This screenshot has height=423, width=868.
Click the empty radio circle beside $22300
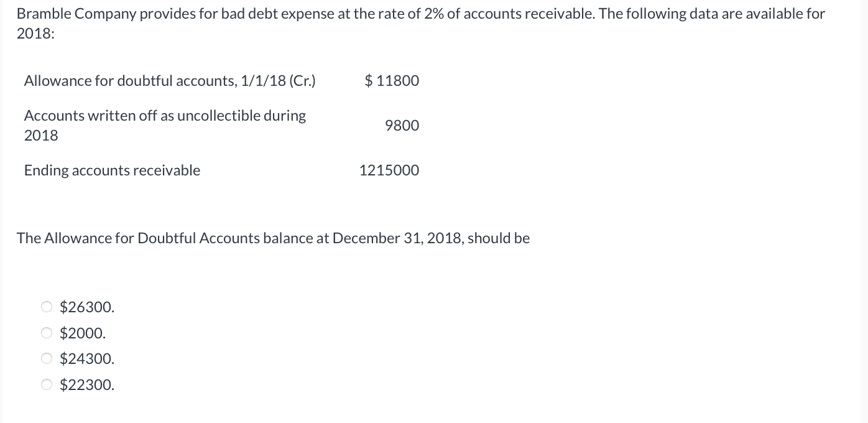point(47,384)
